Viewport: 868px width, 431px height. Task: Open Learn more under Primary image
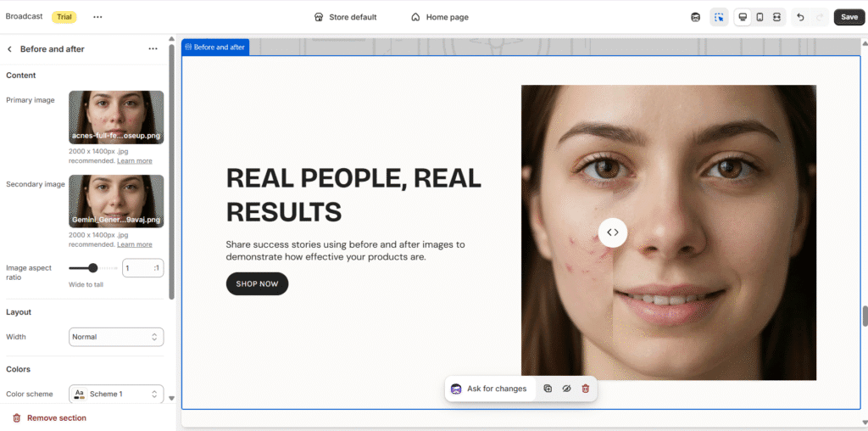[135, 160]
